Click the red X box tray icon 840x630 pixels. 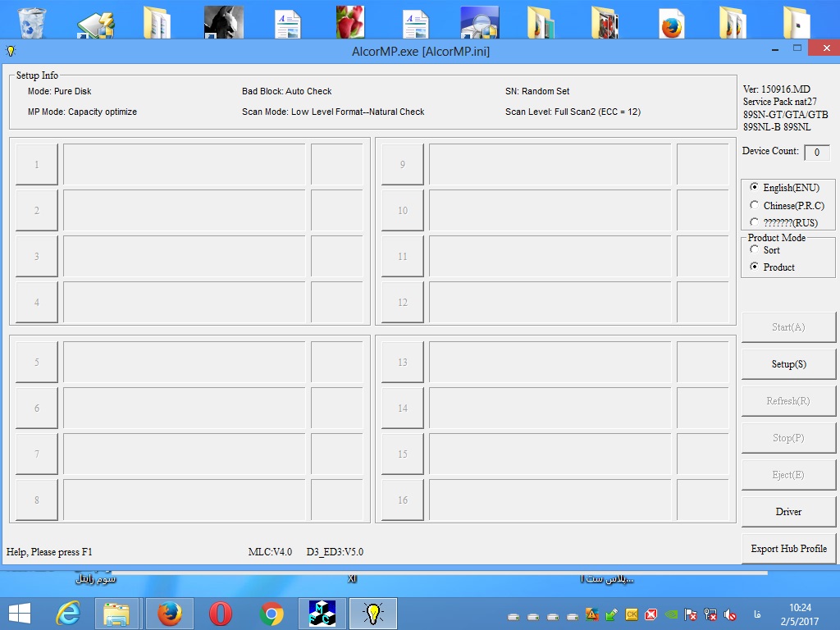(x=651, y=614)
